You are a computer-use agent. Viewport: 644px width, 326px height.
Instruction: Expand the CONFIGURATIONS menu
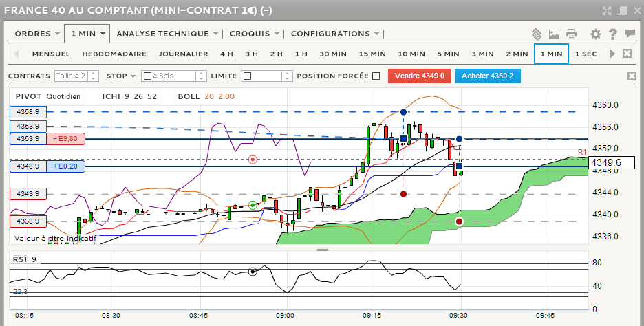coord(335,34)
